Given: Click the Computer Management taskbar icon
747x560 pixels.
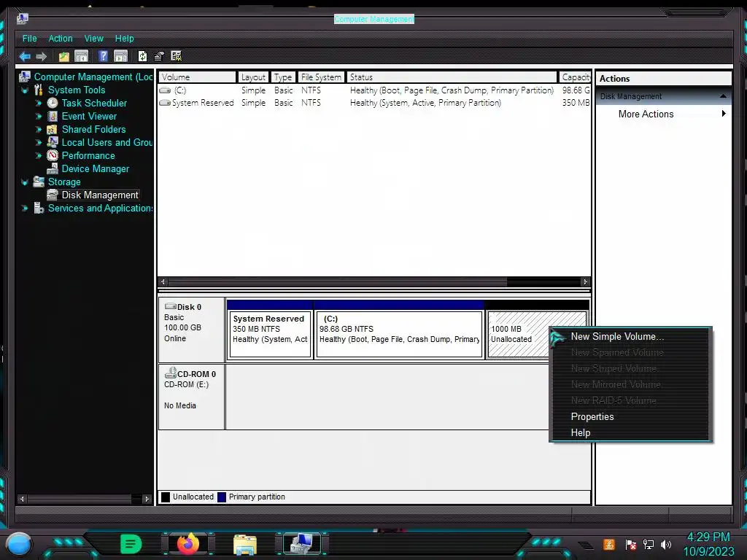Looking at the screenshot, I should coord(301,543).
